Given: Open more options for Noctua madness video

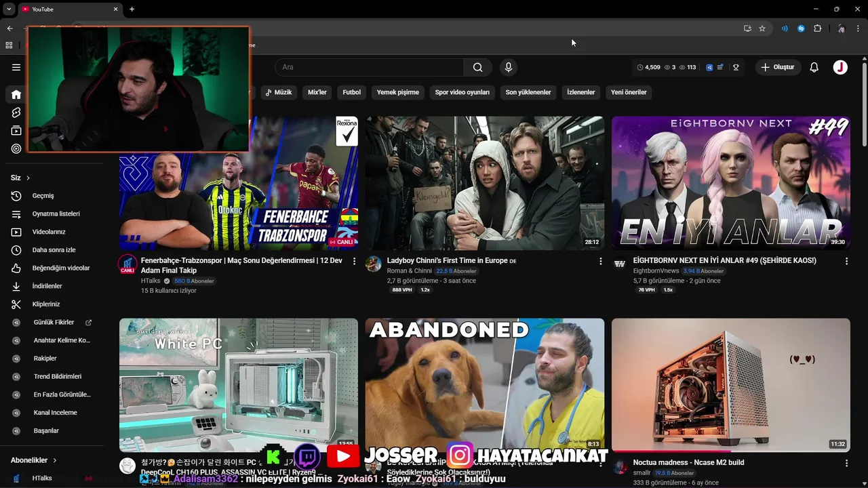Looking at the screenshot, I should (x=846, y=463).
